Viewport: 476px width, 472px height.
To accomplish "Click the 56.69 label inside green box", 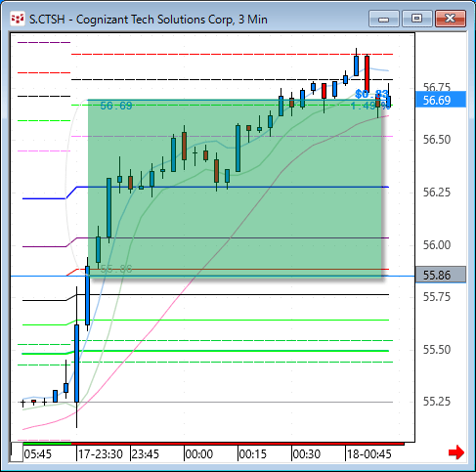I will point(116,106).
